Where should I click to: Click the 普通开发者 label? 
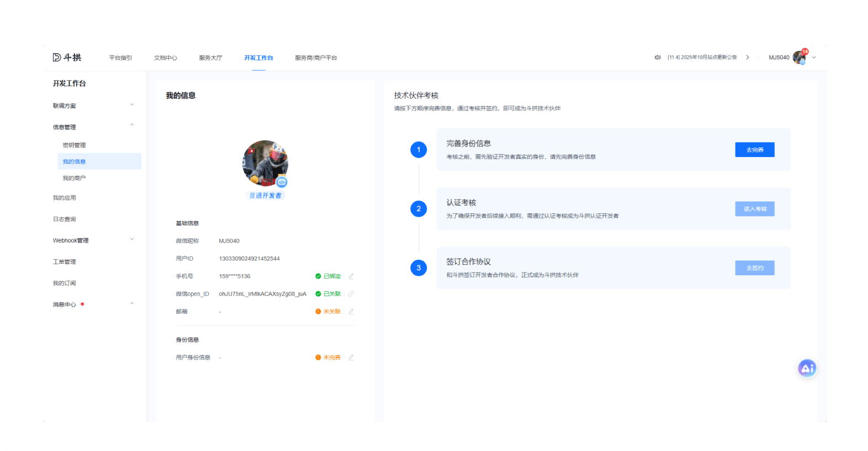266,196
